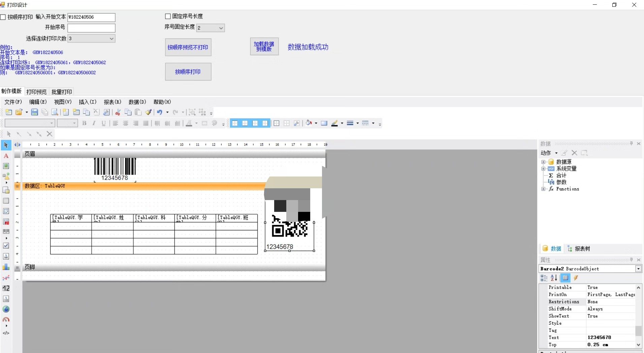Click the 输入开始文本 input field

point(91,17)
